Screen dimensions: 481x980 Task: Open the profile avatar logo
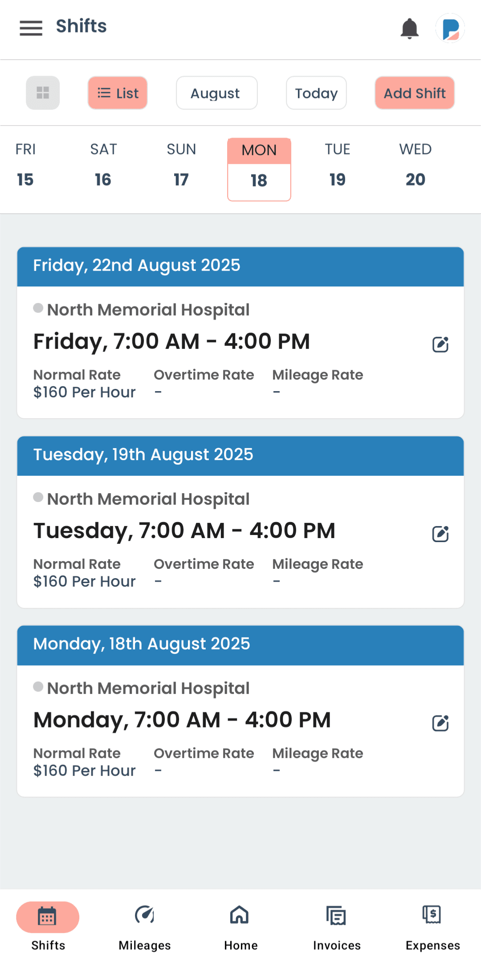(x=450, y=29)
